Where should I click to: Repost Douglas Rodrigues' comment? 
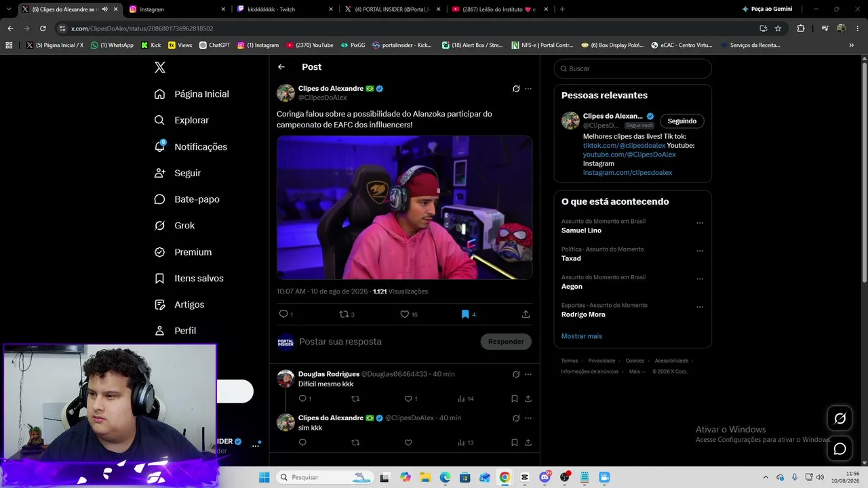[x=355, y=399]
